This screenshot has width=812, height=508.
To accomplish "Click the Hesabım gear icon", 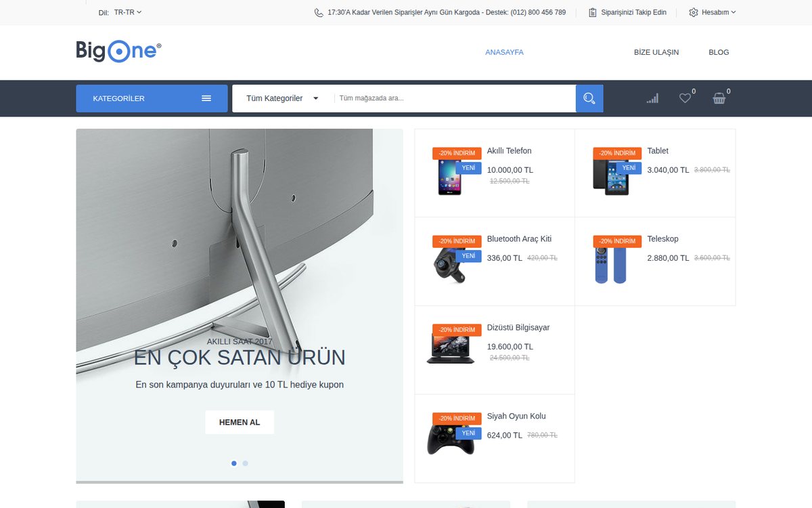I will pos(694,12).
